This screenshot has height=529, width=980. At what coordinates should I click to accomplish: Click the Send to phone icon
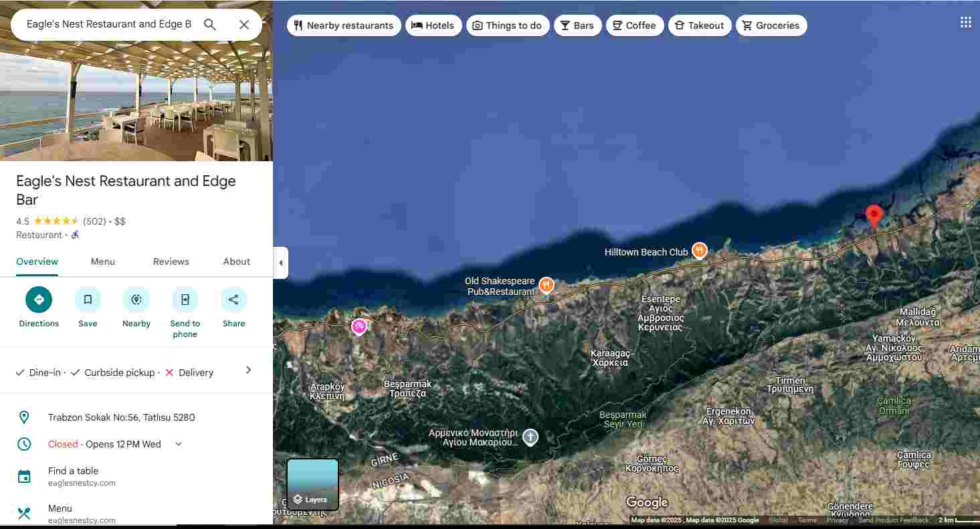tap(185, 300)
